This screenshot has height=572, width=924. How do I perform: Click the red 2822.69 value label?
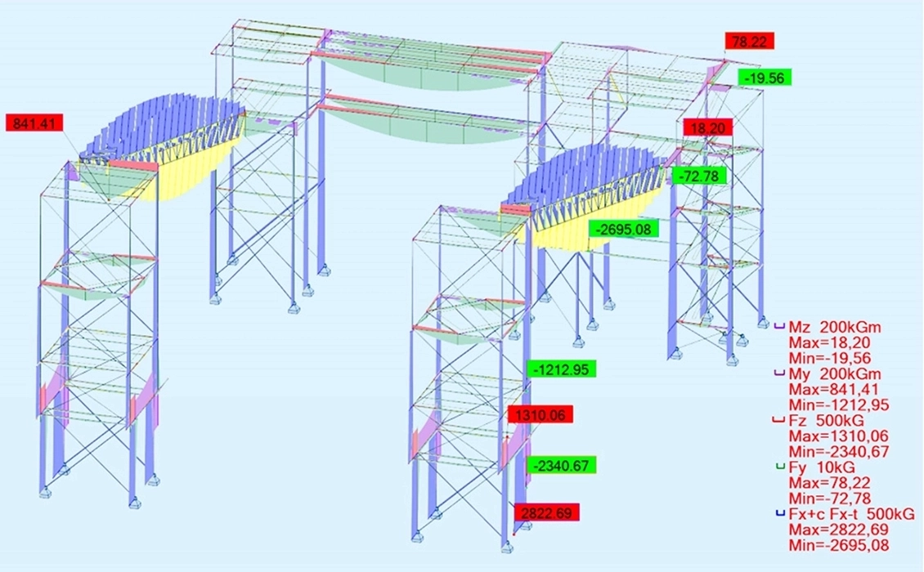click(x=546, y=512)
